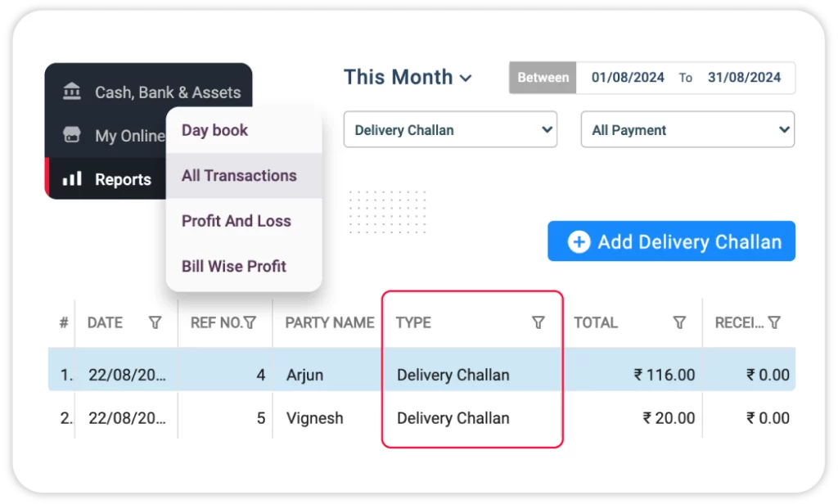Select the Vignesh delivery challan row
Viewport: 838px width, 504px height.
click(314, 418)
